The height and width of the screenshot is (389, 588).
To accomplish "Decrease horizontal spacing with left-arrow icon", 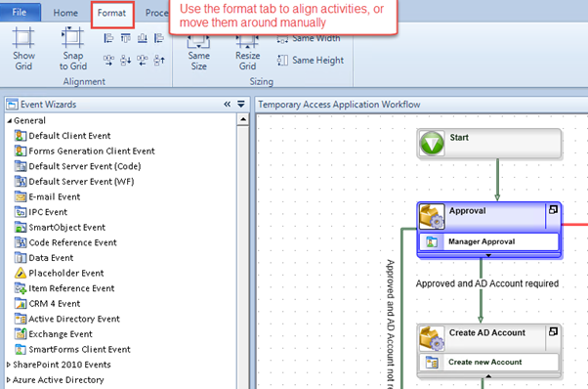I will [143, 60].
